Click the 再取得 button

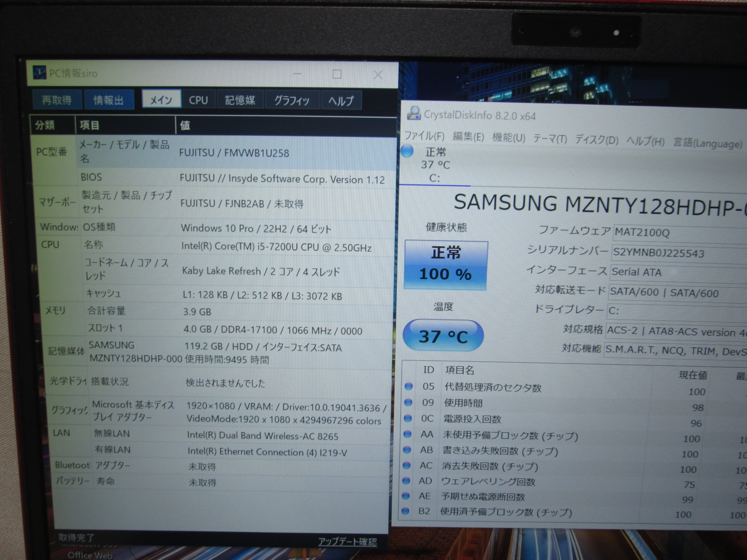[x=56, y=99]
